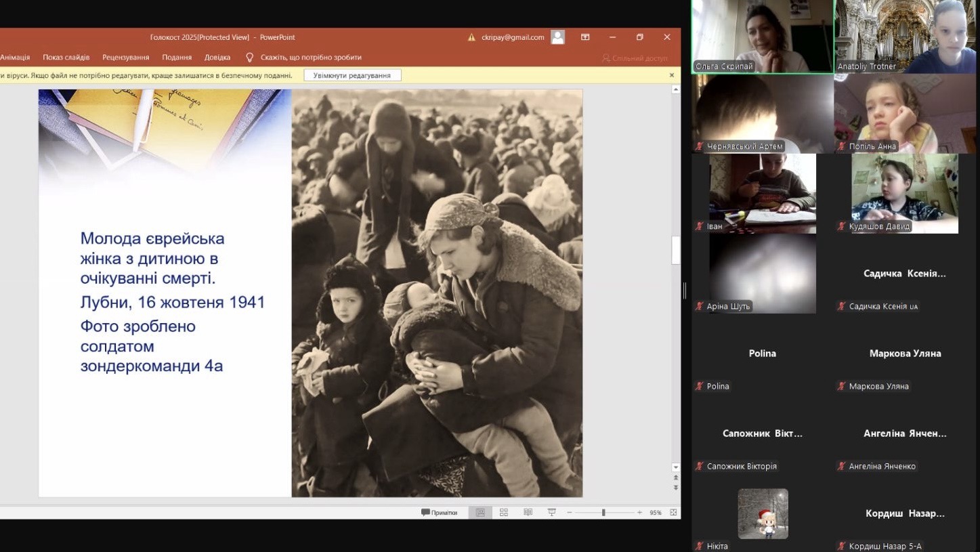Click the panel divider handle beside participants
The height and width of the screenshot is (552, 980).
pyautogui.click(x=685, y=291)
